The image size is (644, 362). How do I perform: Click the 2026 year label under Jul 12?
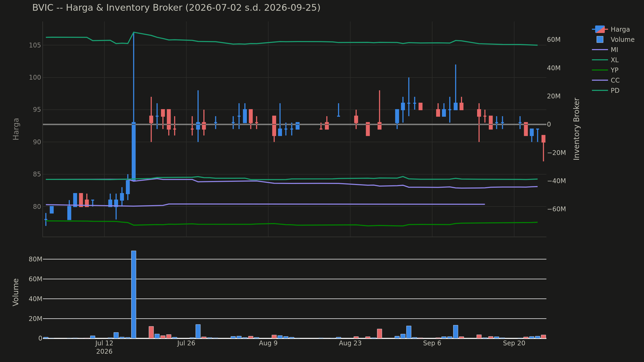click(104, 352)
